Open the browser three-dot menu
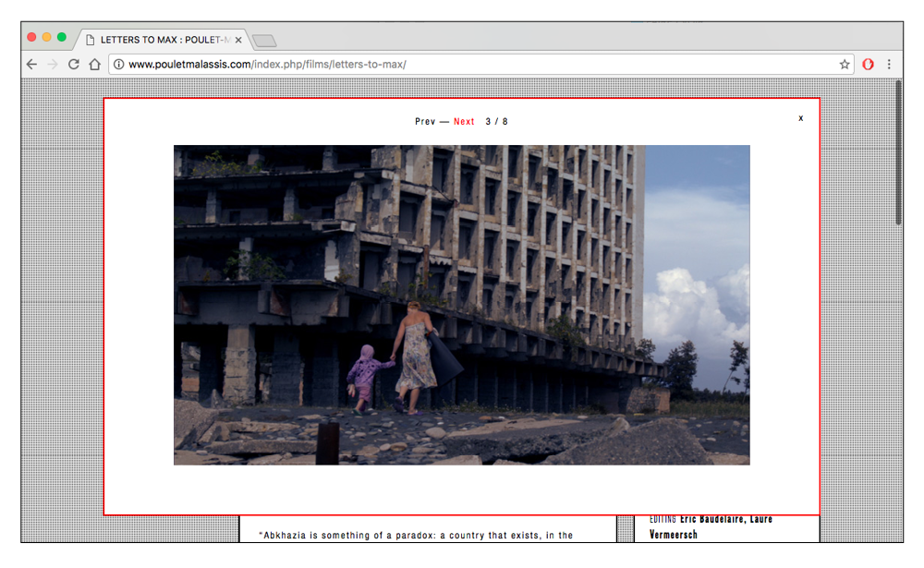The image size is (924, 568). point(889,65)
